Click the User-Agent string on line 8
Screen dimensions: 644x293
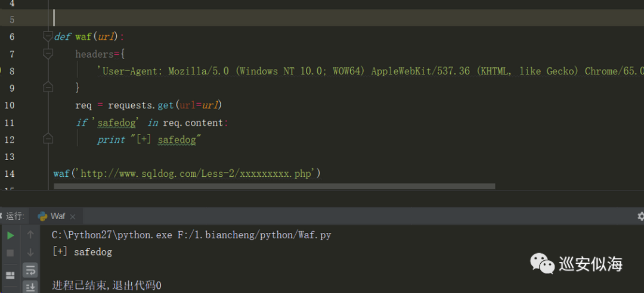(x=370, y=71)
